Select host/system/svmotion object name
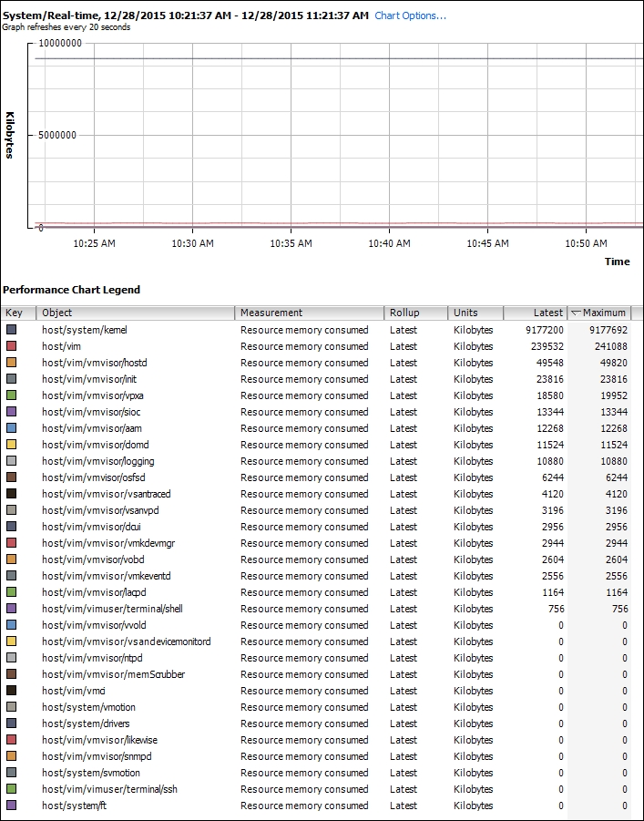This screenshot has height=821, width=644. point(91,773)
